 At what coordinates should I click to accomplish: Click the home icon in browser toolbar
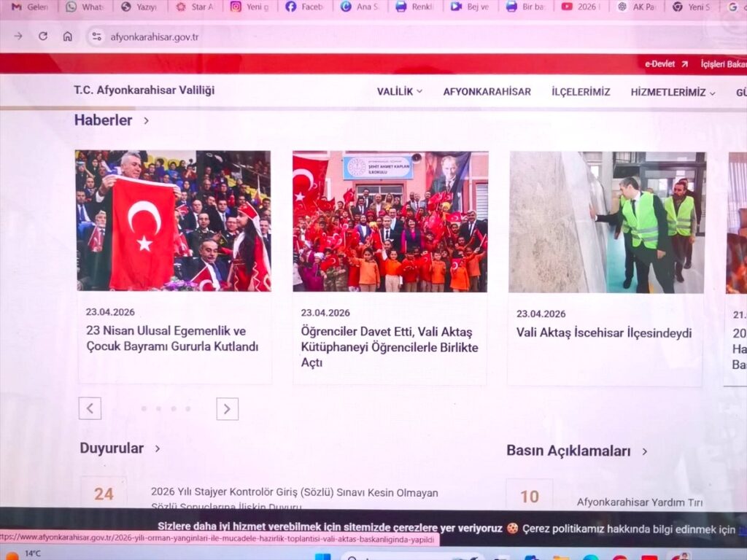pos(69,35)
